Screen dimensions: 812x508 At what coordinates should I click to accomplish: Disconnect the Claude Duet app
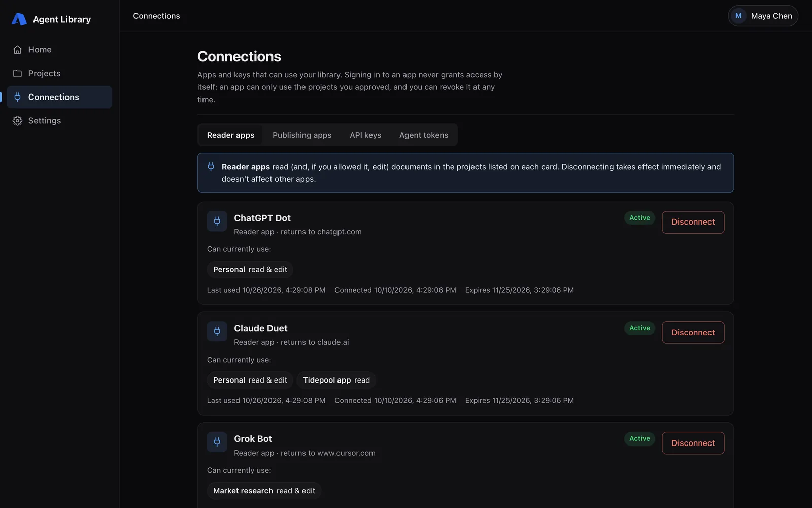pyautogui.click(x=693, y=333)
